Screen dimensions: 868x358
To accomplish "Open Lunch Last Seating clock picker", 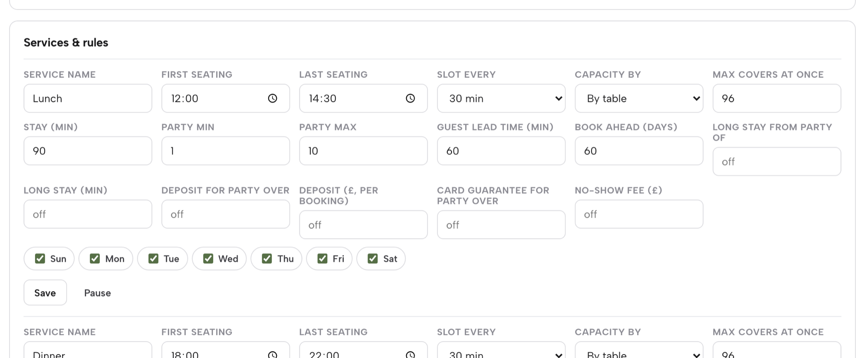I will point(410,98).
